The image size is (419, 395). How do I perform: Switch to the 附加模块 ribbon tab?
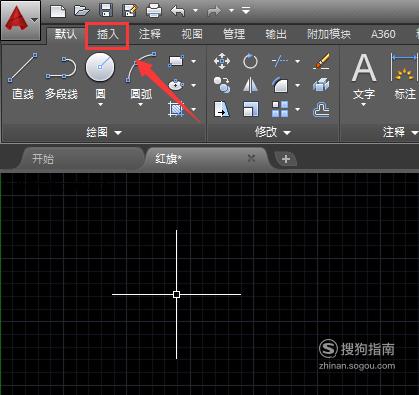[x=329, y=34]
